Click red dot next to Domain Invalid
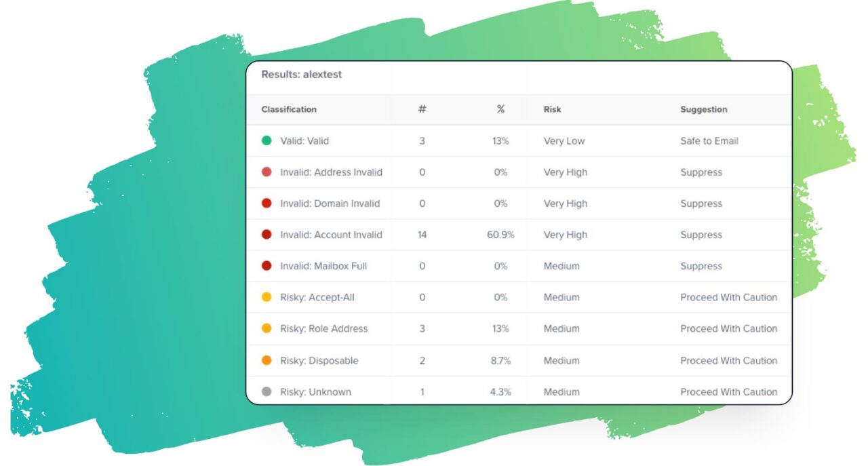868x466 pixels. pyautogui.click(x=267, y=203)
